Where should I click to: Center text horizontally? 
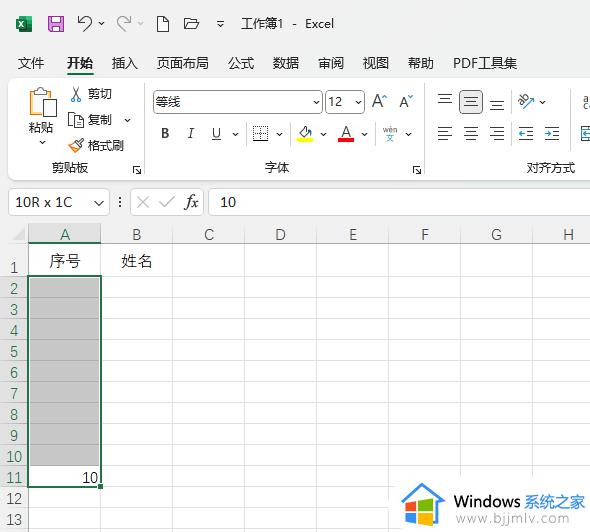pyautogui.click(x=471, y=134)
